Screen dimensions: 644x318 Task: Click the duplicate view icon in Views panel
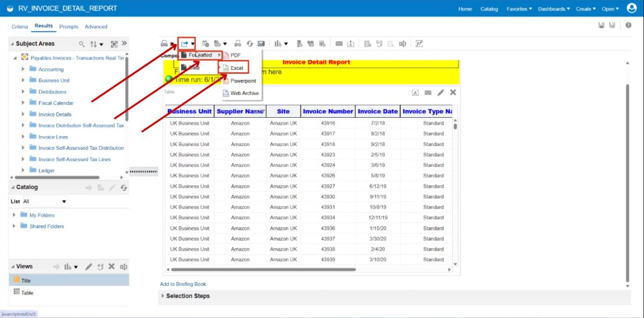pos(100,266)
